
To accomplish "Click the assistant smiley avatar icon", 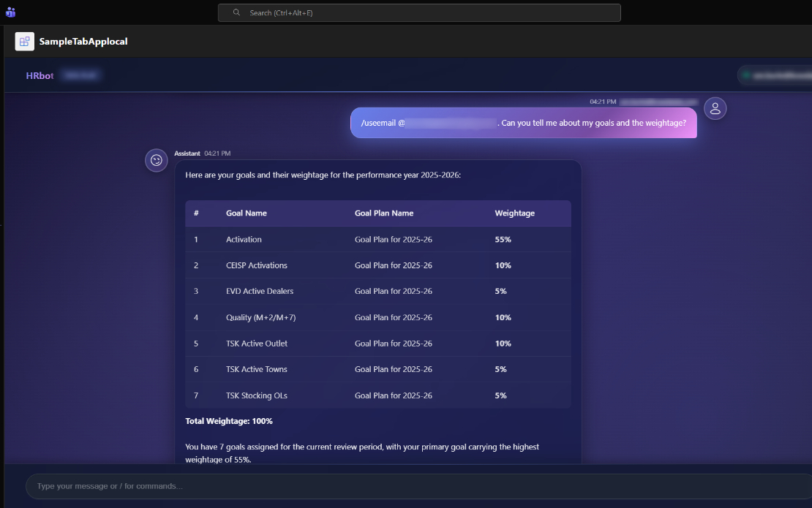I will point(157,160).
